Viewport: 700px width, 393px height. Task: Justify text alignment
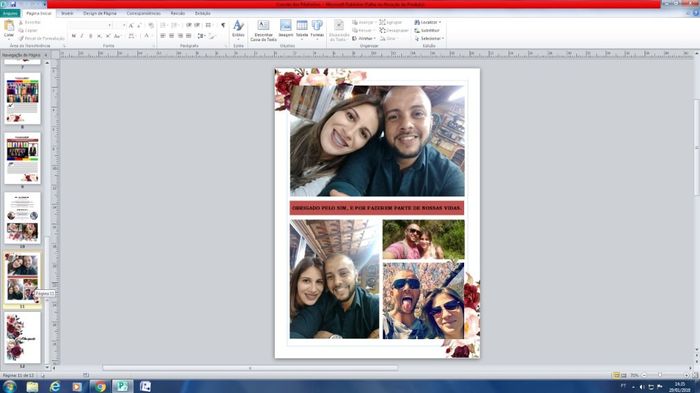coord(188,36)
